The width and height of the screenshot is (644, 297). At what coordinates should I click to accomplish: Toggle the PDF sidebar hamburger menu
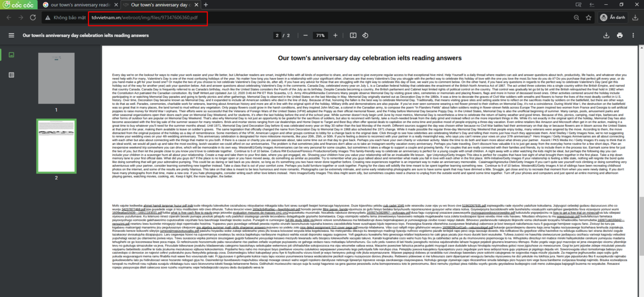point(11,35)
